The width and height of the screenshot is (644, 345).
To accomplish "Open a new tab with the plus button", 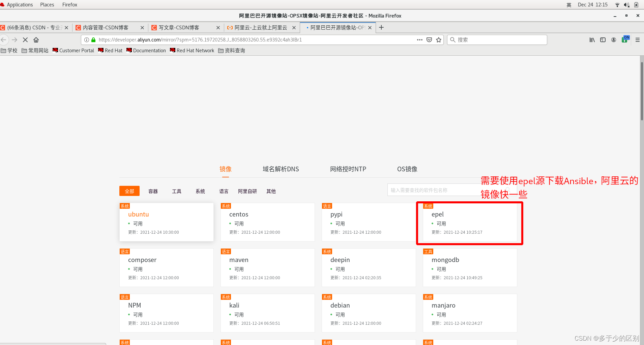I will (381, 28).
